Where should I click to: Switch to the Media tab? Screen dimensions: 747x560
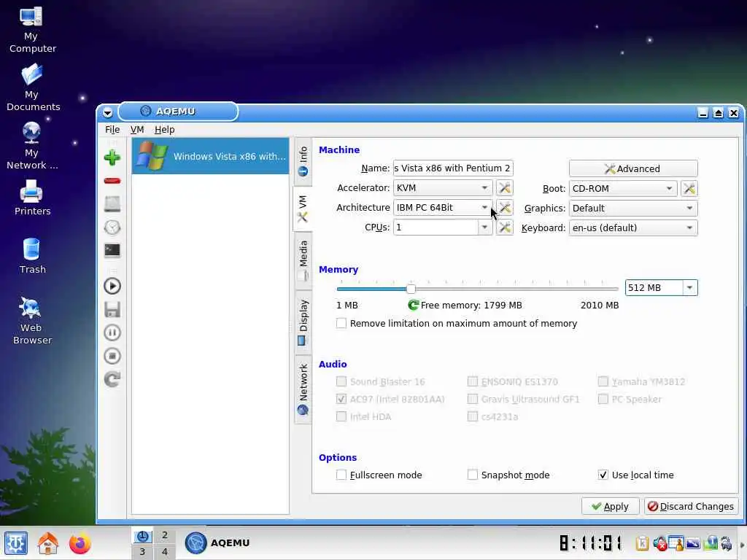coord(303,260)
